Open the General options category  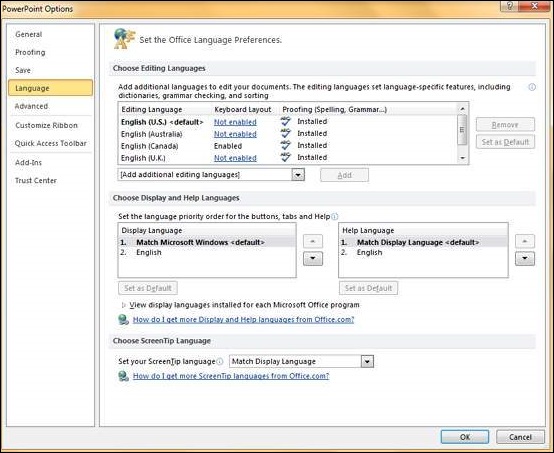51,34
